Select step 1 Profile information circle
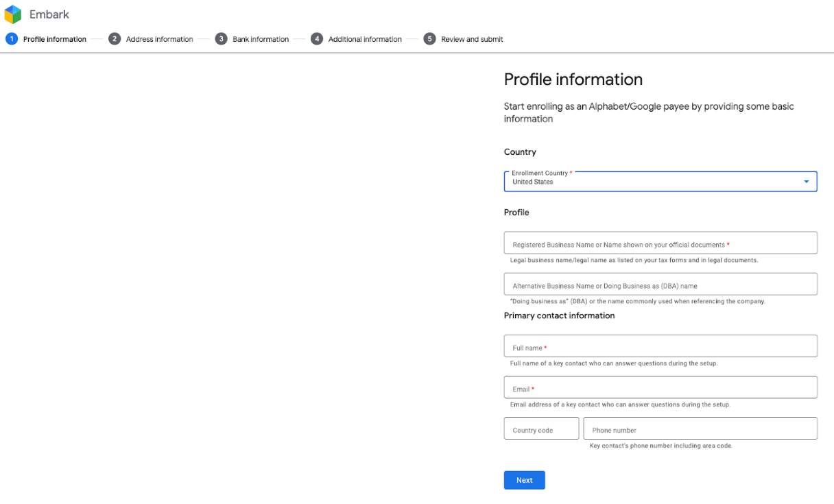Image resolution: width=834 pixels, height=504 pixels. pyautogui.click(x=11, y=39)
